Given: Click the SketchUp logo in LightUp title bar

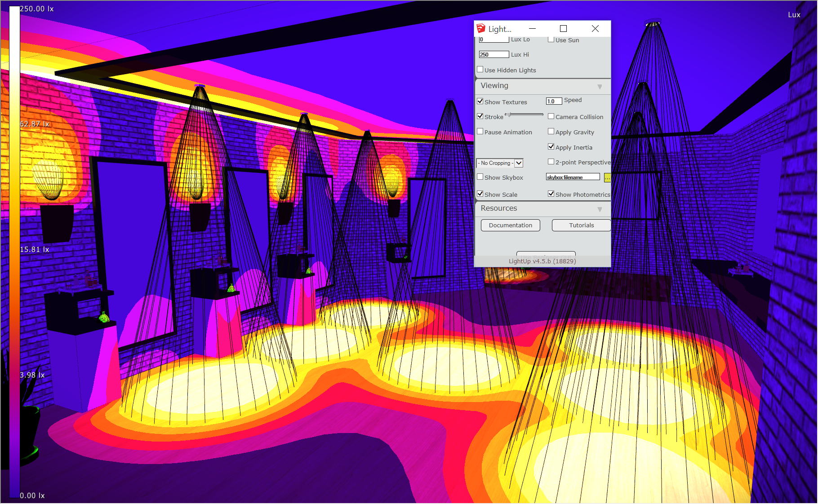Looking at the screenshot, I should (481, 29).
